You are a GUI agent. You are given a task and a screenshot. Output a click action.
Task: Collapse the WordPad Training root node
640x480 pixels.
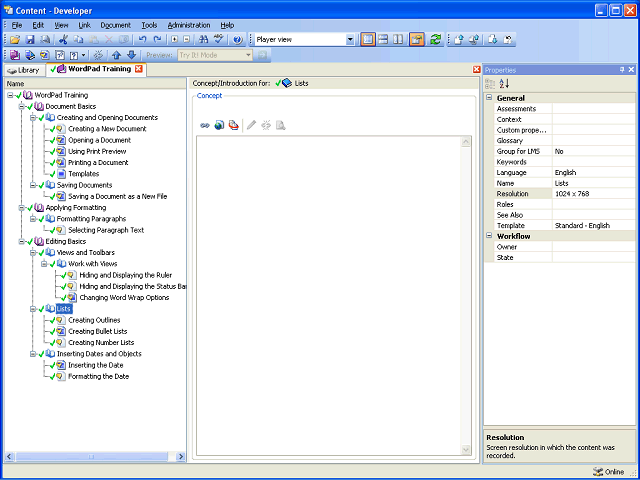(x=10, y=95)
